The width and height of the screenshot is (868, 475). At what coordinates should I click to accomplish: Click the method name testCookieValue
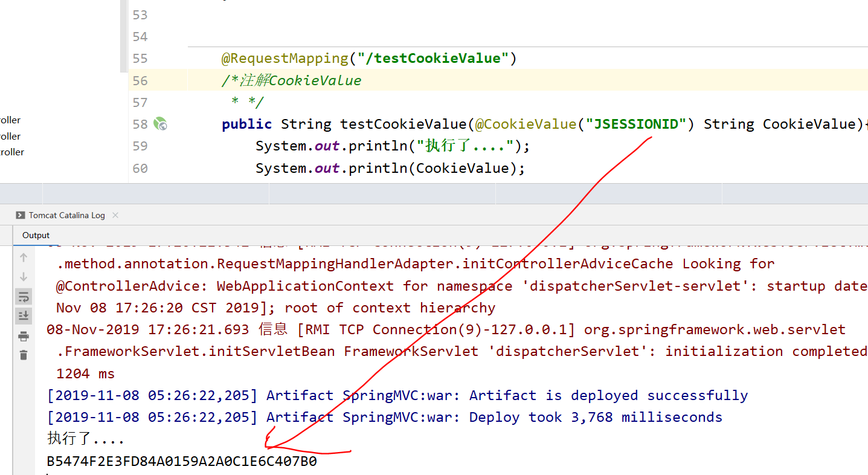(403, 124)
